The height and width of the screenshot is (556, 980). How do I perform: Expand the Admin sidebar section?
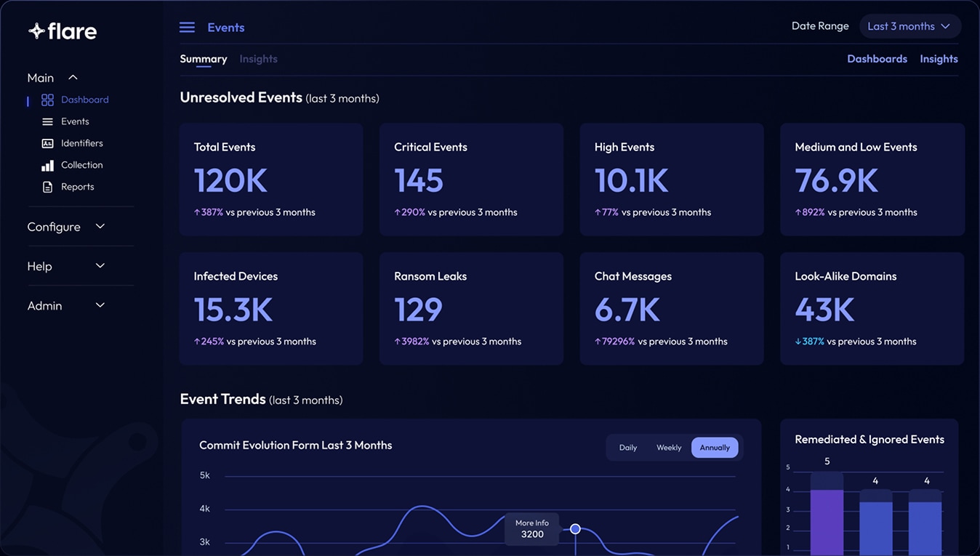[100, 305]
